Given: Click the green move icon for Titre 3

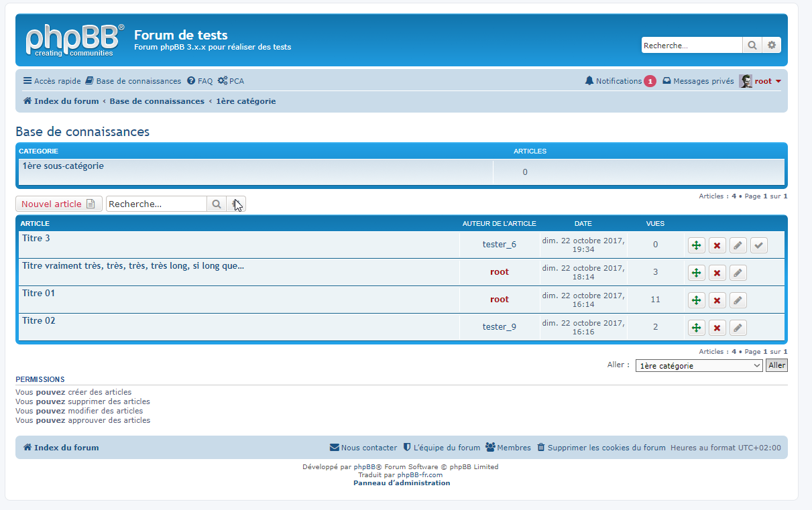Looking at the screenshot, I should pyautogui.click(x=696, y=245).
